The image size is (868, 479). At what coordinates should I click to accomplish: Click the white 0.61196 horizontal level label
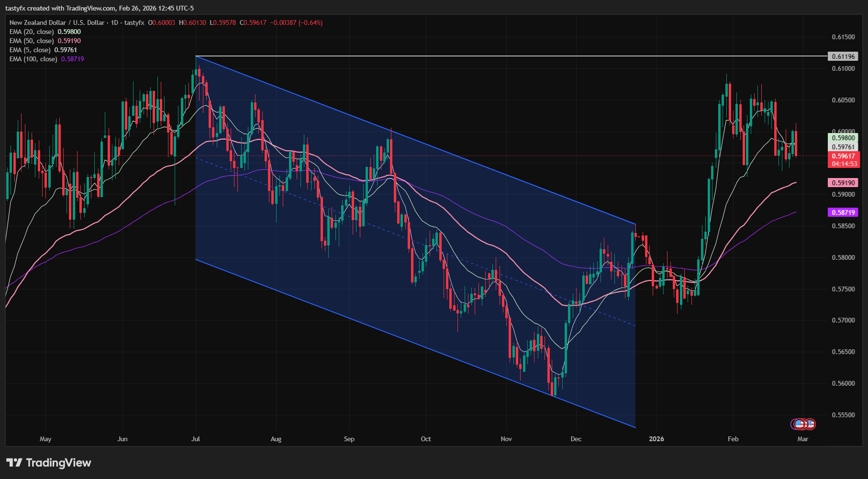point(844,56)
